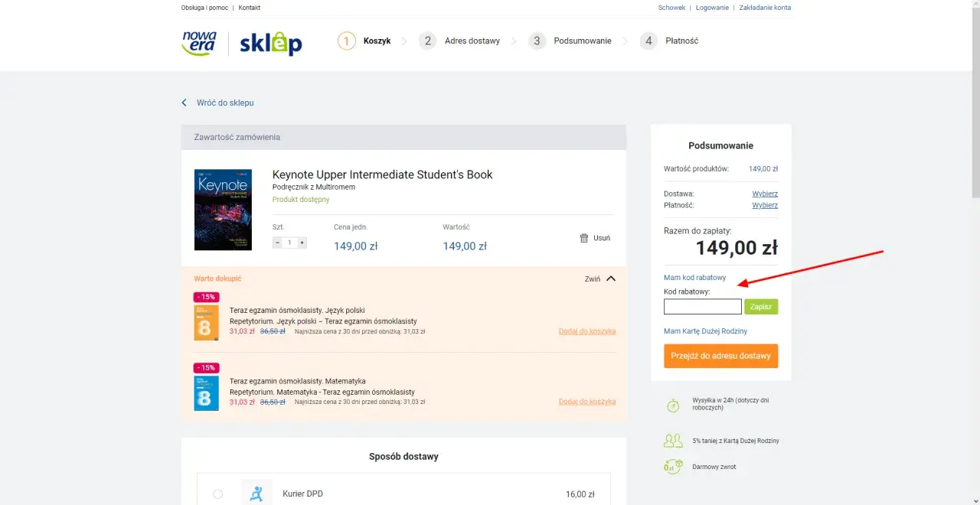Click the Sposób dostawy heading
980x505 pixels.
[x=403, y=457]
